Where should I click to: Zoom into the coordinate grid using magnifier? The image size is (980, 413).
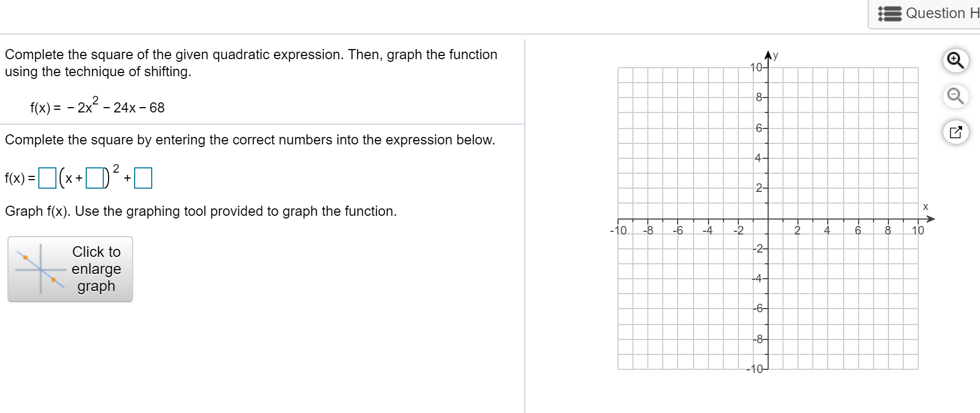(x=955, y=60)
